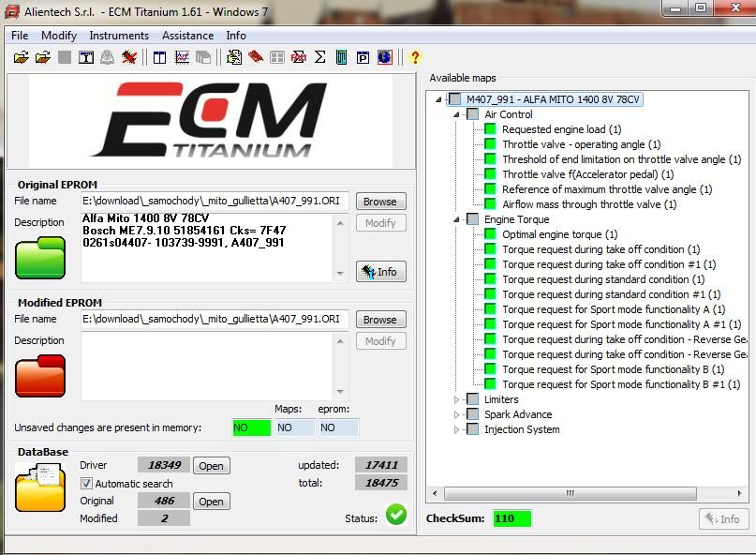This screenshot has height=555, width=756.
Task: Click the red crossed-out chip toolbar icon
Action: pyautogui.click(x=128, y=57)
